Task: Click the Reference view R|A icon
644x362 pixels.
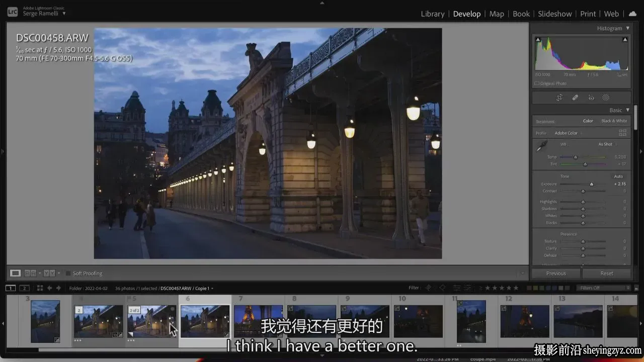Action: 31,273
